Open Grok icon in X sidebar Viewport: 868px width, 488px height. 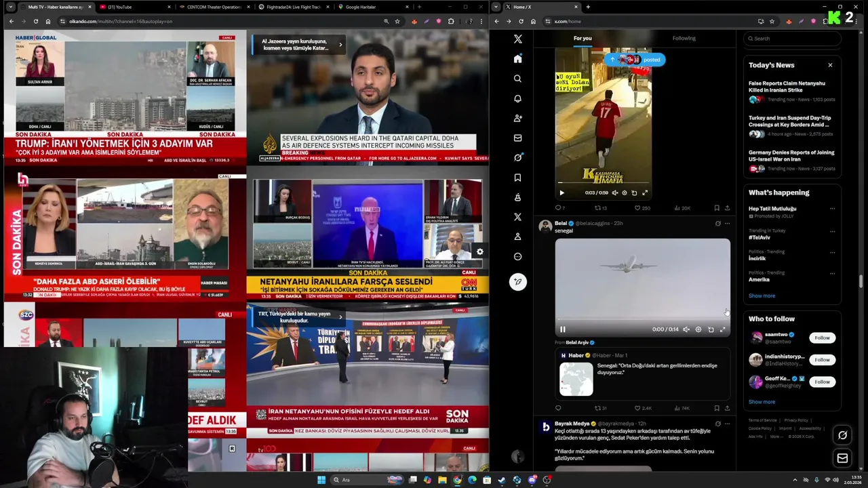coord(517,157)
